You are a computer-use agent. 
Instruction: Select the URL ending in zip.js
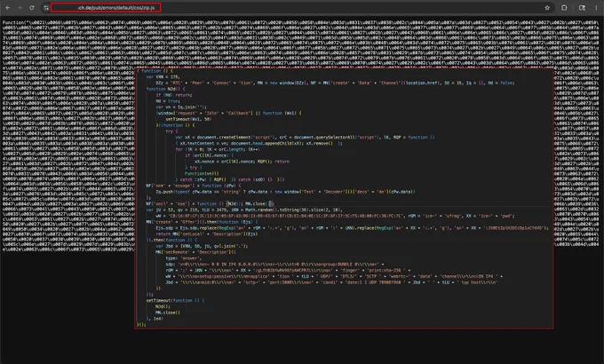coord(115,7)
